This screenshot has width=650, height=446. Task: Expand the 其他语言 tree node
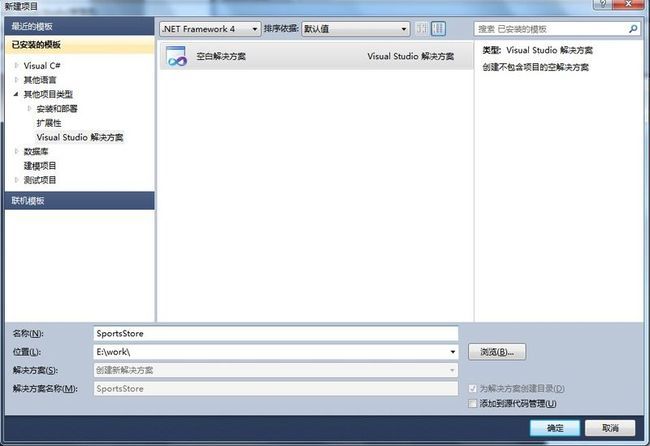click(16, 80)
